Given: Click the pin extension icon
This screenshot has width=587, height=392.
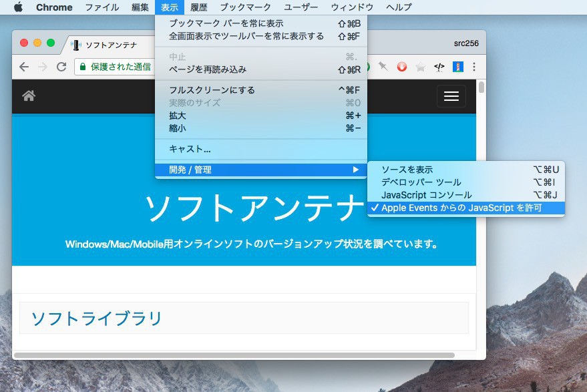Looking at the screenshot, I should [383, 67].
